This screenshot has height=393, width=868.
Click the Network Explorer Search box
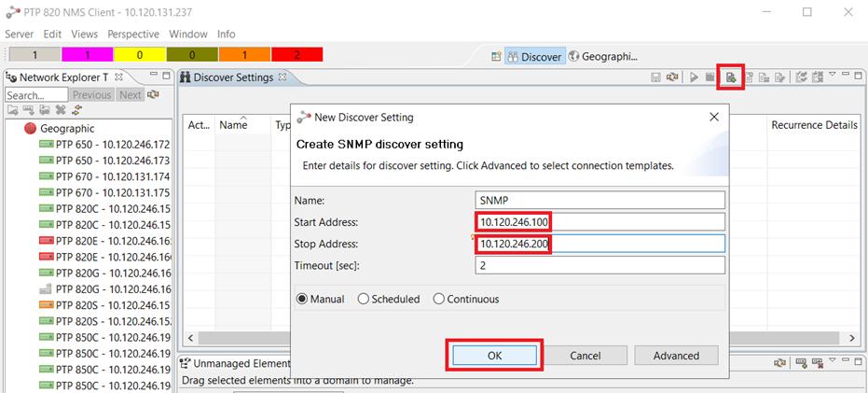(36, 95)
